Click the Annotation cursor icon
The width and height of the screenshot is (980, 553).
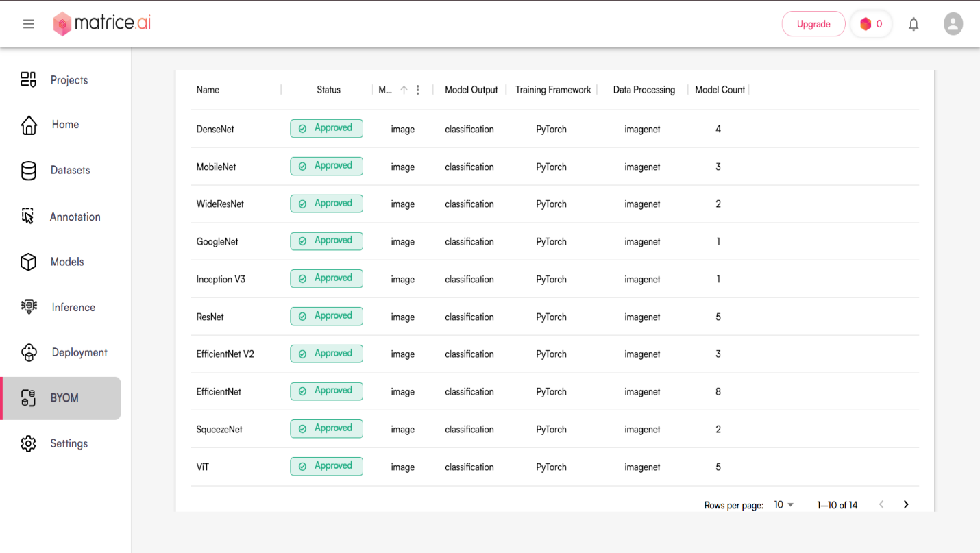pos(28,217)
